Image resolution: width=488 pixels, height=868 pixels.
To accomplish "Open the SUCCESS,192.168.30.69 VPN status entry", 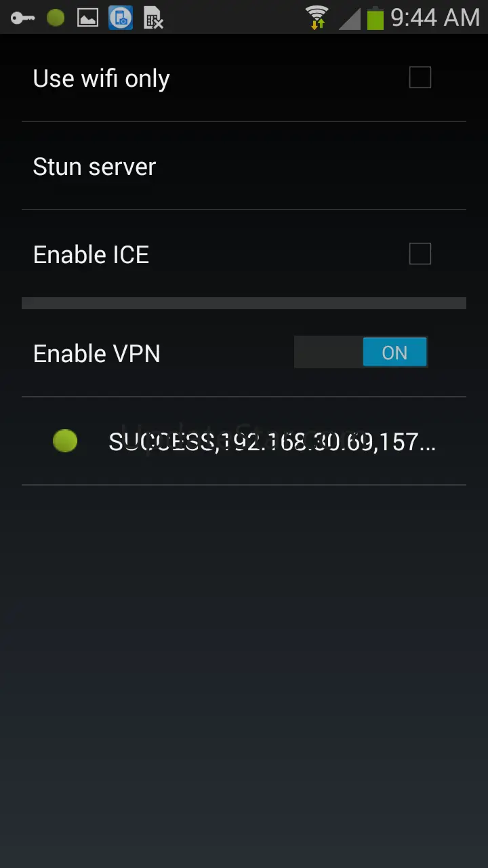I will tap(244, 441).
